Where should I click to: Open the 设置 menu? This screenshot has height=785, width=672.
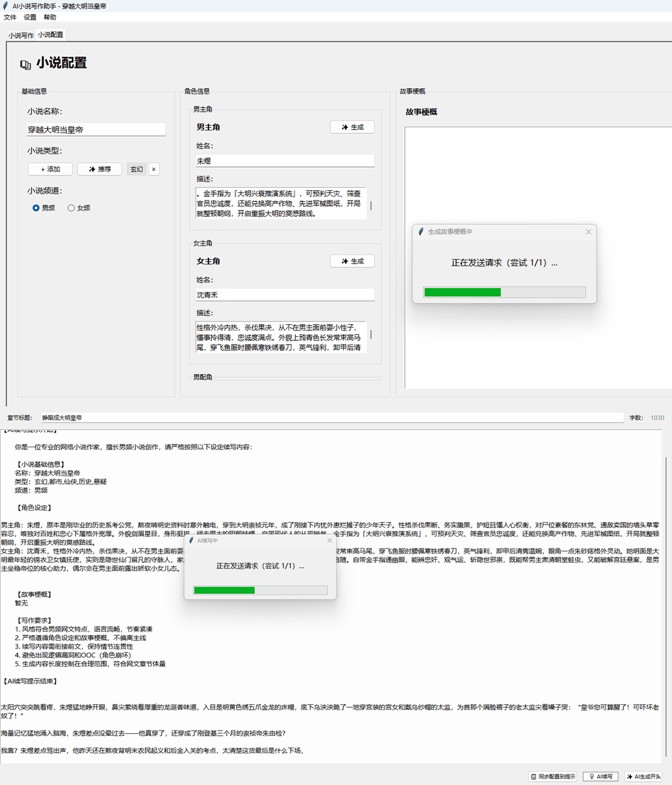(x=30, y=17)
